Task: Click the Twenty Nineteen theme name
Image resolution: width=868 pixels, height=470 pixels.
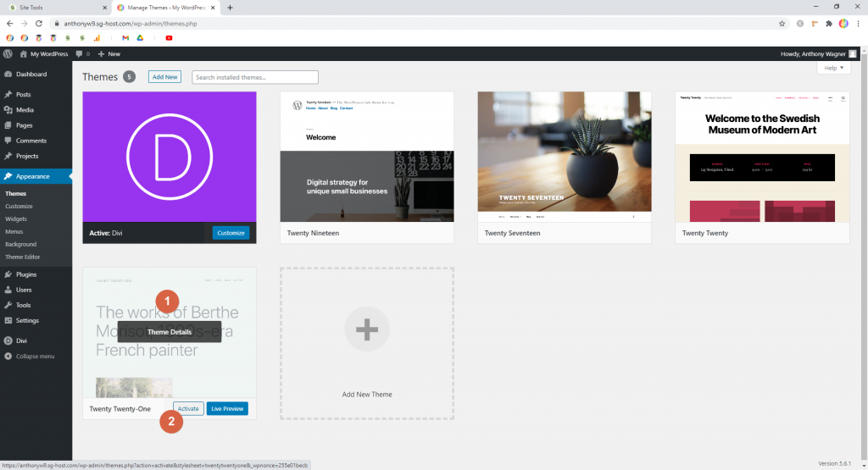Action: coord(314,234)
